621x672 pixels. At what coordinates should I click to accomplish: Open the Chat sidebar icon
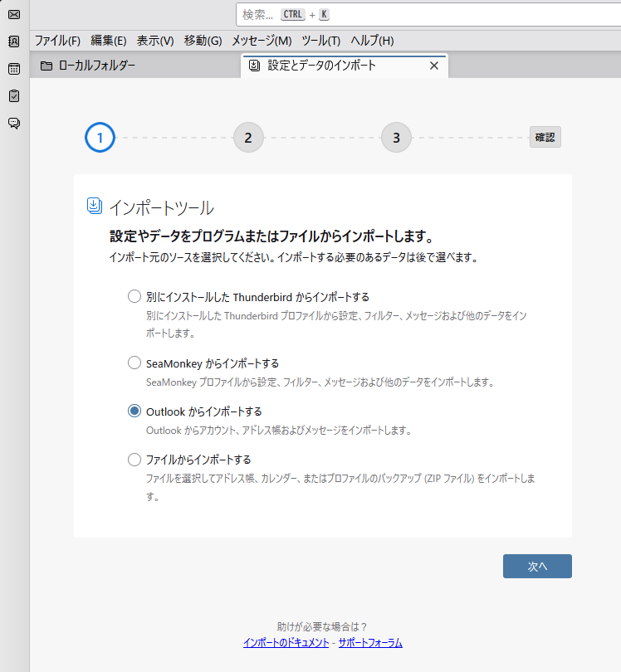[x=14, y=124]
